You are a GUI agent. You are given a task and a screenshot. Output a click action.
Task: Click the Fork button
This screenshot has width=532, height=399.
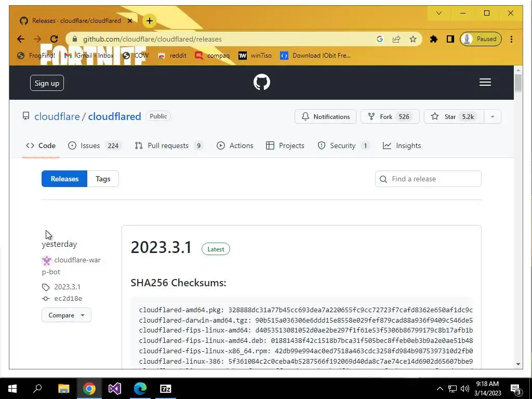tap(390, 116)
